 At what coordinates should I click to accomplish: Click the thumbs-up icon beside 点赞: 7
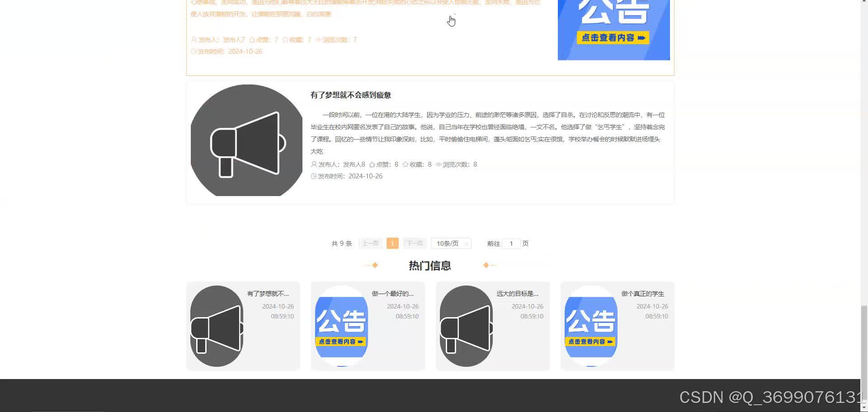click(x=252, y=40)
